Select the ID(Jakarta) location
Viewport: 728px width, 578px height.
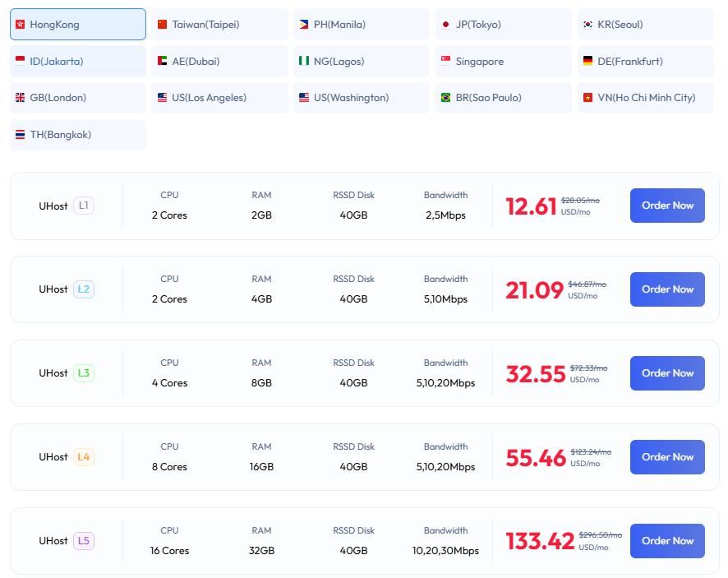pyautogui.click(x=77, y=61)
